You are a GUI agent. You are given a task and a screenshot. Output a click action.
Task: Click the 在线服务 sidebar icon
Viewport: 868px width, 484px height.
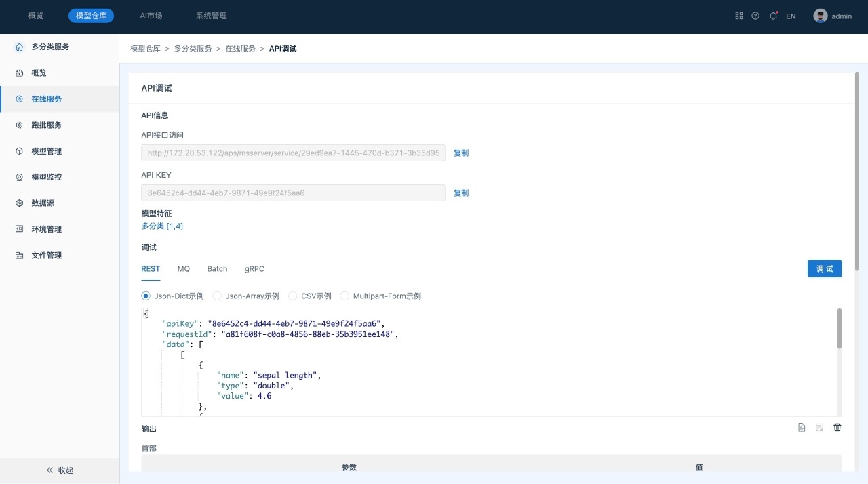tap(19, 99)
